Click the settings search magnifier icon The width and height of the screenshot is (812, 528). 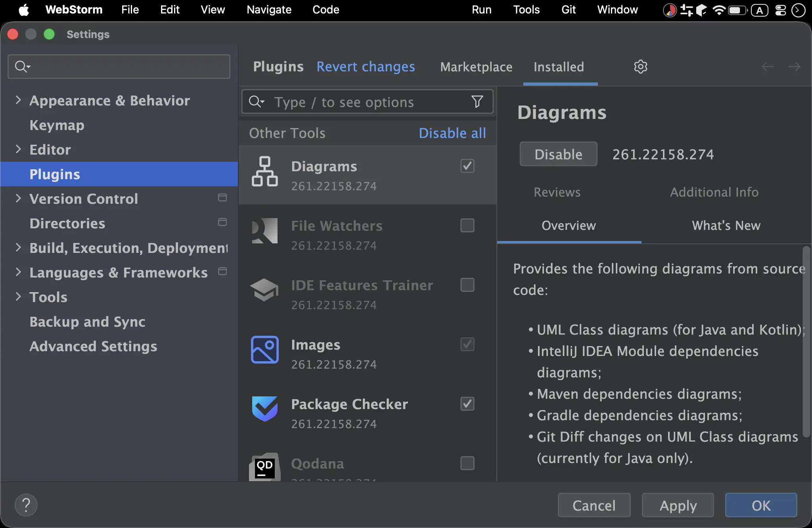22,66
